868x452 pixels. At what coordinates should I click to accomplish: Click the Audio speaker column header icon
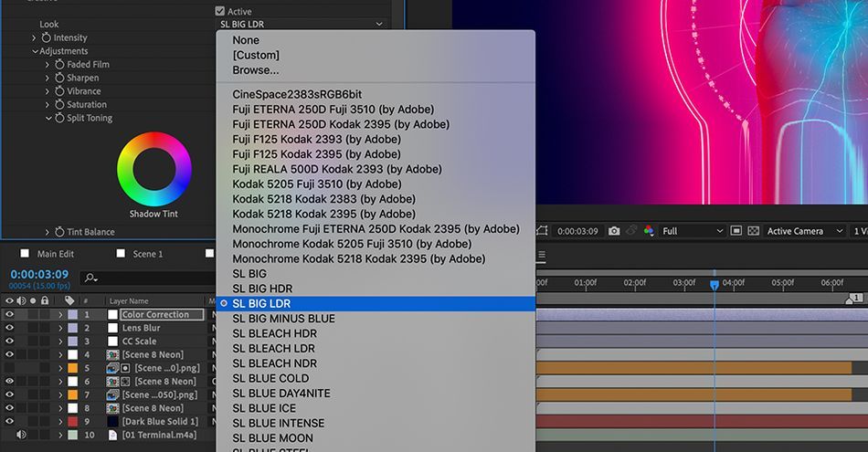22,300
